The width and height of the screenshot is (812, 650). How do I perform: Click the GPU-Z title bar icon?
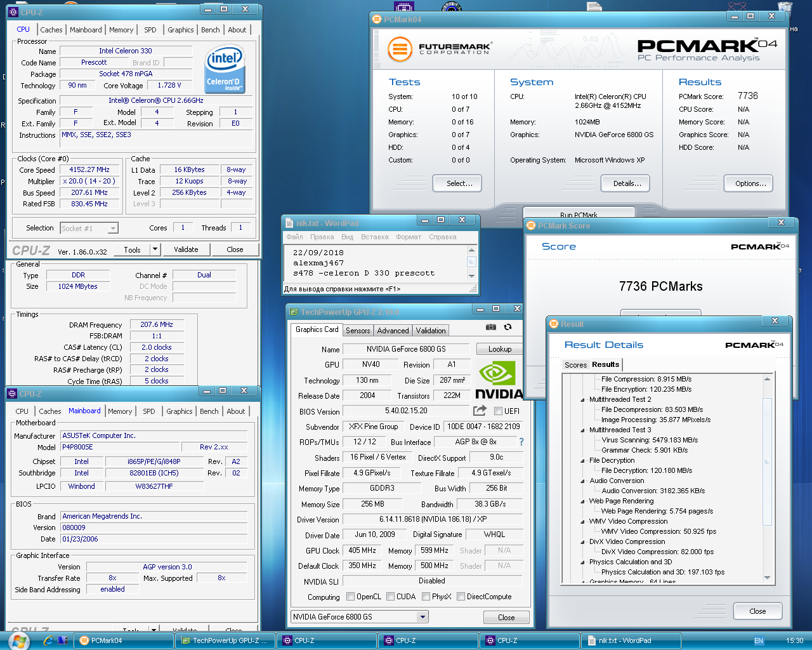[x=293, y=312]
